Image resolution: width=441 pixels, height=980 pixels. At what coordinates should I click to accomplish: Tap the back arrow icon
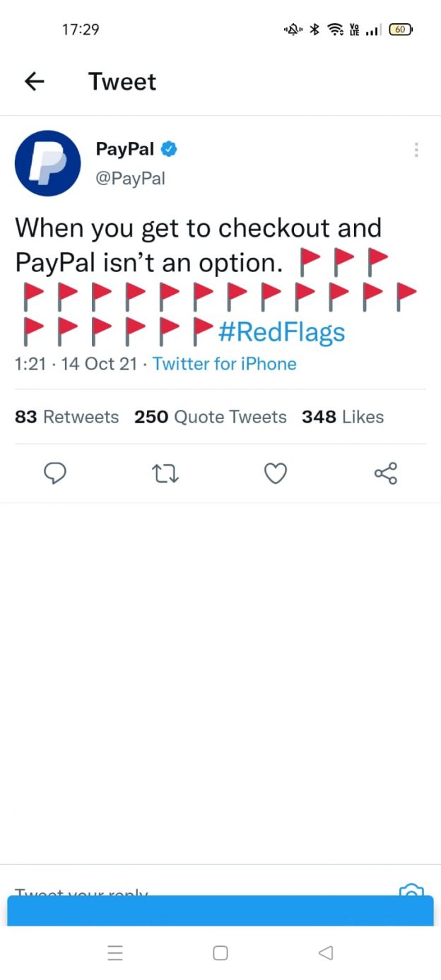pos(34,82)
